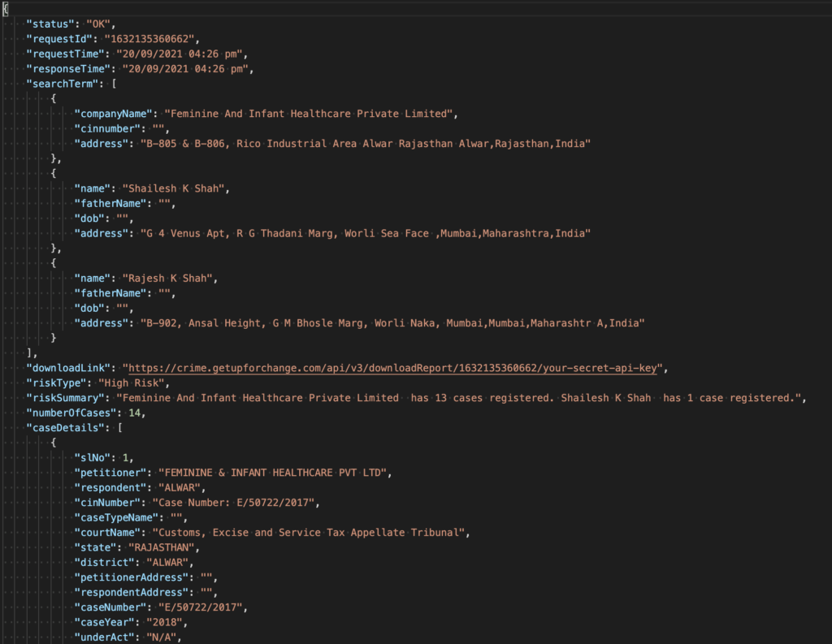Click the "caseTypeName" key
The height and width of the screenshot is (644, 832).
point(117,517)
